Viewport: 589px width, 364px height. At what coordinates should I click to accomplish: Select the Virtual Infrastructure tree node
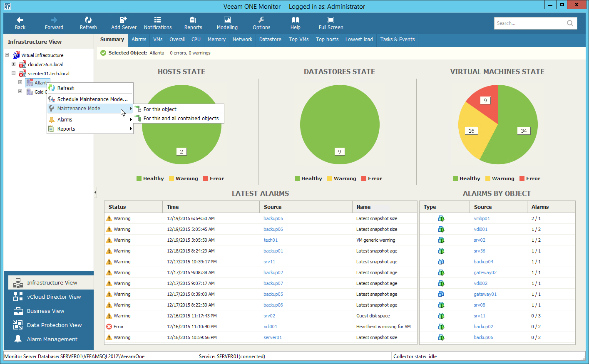pyautogui.click(x=42, y=55)
